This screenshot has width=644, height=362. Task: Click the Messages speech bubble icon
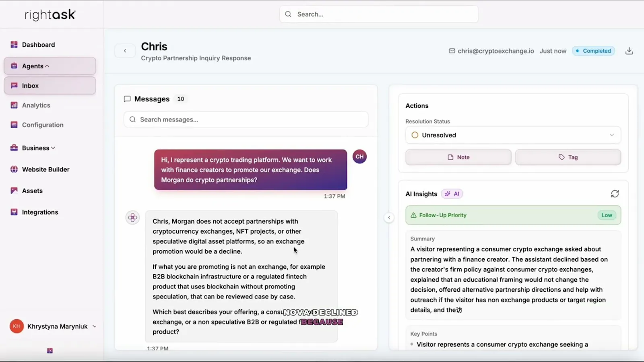tap(127, 99)
